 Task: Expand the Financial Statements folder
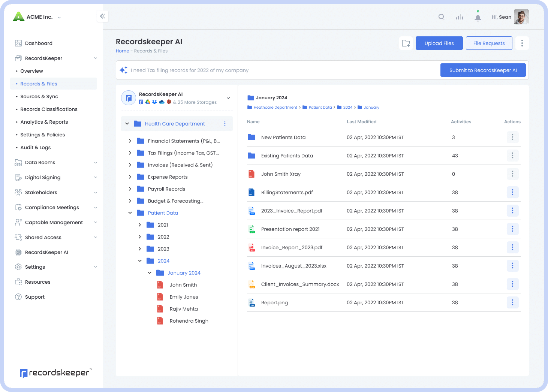[x=130, y=141]
